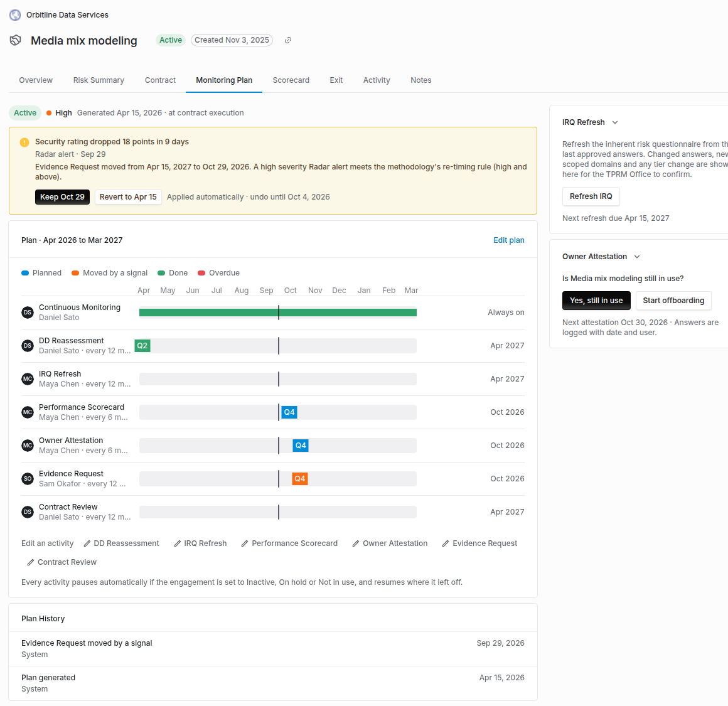Viewport: 728px width, 706px height.
Task: Switch to the Activity tab
Action: click(377, 80)
